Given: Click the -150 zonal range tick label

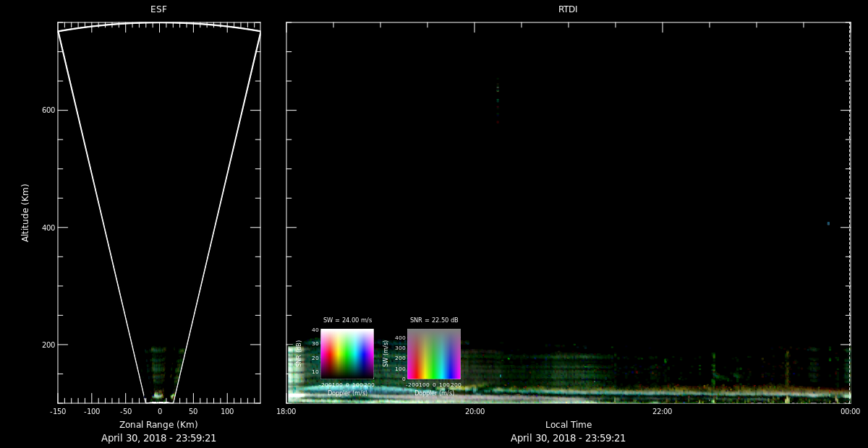Looking at the screenshot, I should [x=58, y=412].
